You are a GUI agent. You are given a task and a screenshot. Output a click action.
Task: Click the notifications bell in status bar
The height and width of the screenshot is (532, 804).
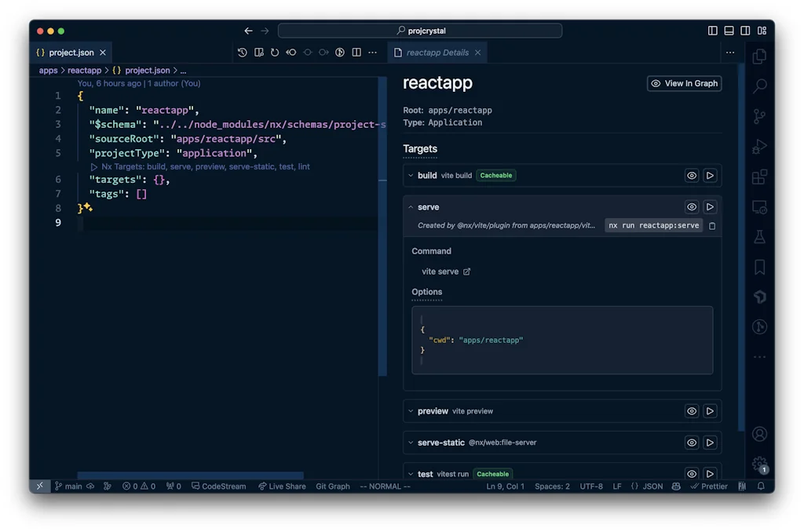coord(760,486)
